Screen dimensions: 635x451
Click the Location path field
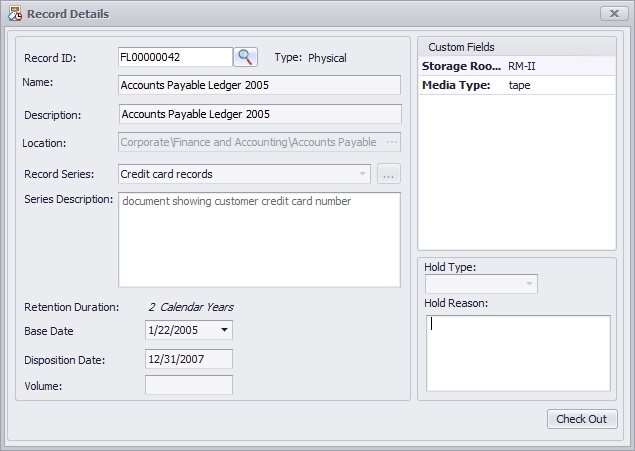click(x=250, y=142)
